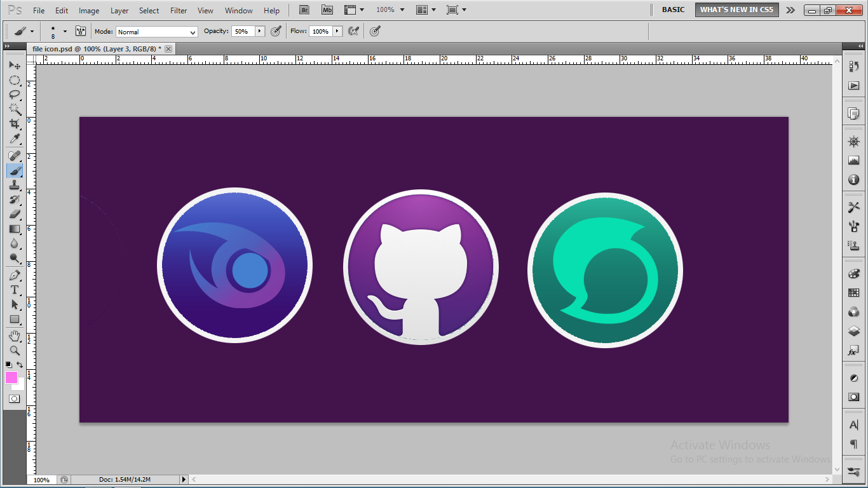The image size is (868, 488).
Task: Select the Healing Brush tool
Action: tap(14, 156)
